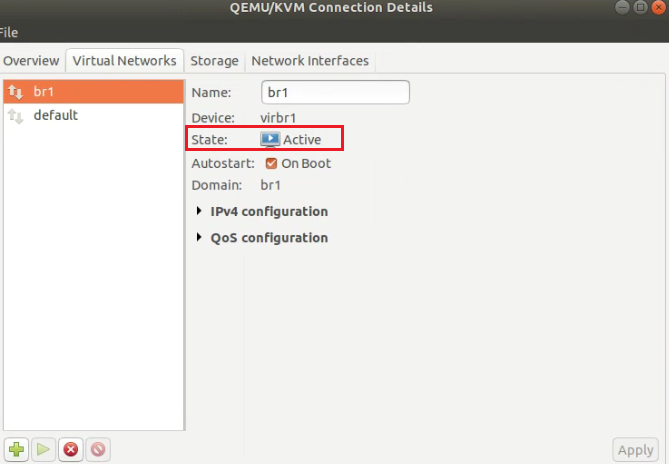
Task: Click the Autostart: label
Action: point(223,163)
